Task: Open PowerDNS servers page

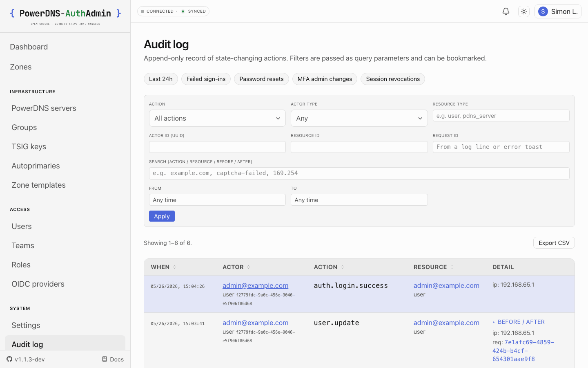Action: tap(44, 108)
